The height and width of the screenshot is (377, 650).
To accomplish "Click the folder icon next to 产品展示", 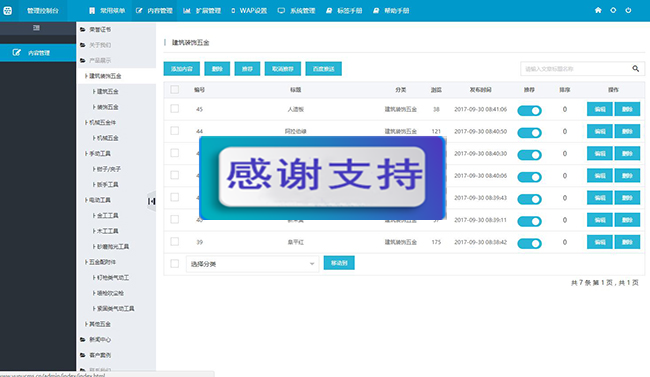I will pyautogui.click(x=82, y=61).
